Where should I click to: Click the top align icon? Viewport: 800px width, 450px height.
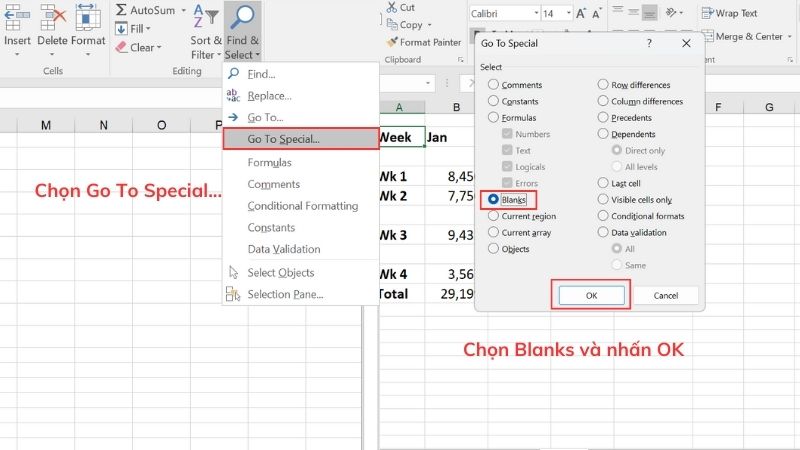[617, 10]
